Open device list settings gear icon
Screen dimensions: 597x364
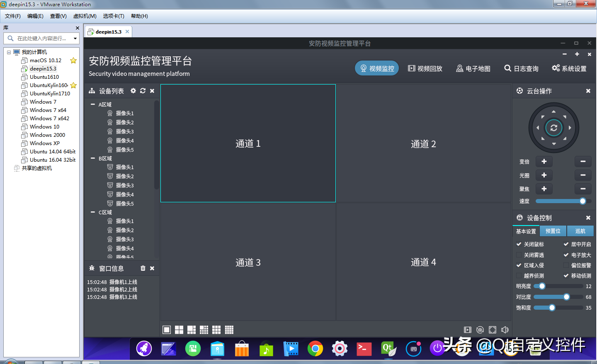pos(133,91)
